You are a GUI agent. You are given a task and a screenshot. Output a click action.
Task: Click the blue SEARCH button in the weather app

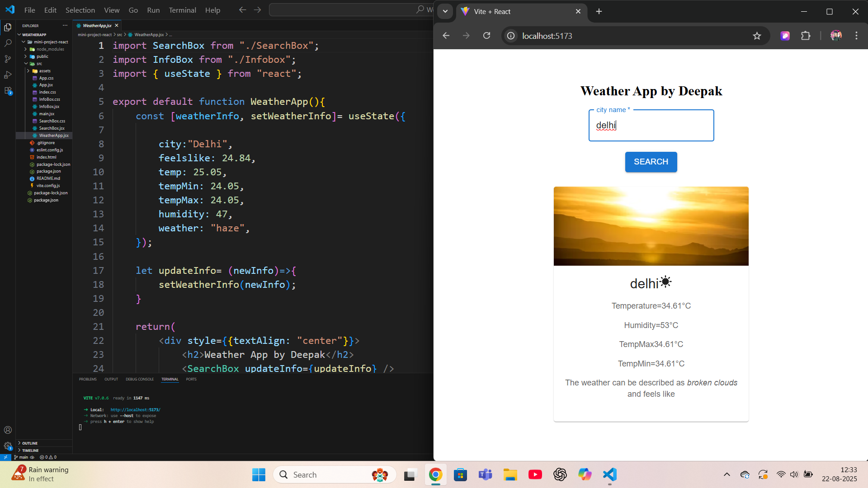(651, 162)
